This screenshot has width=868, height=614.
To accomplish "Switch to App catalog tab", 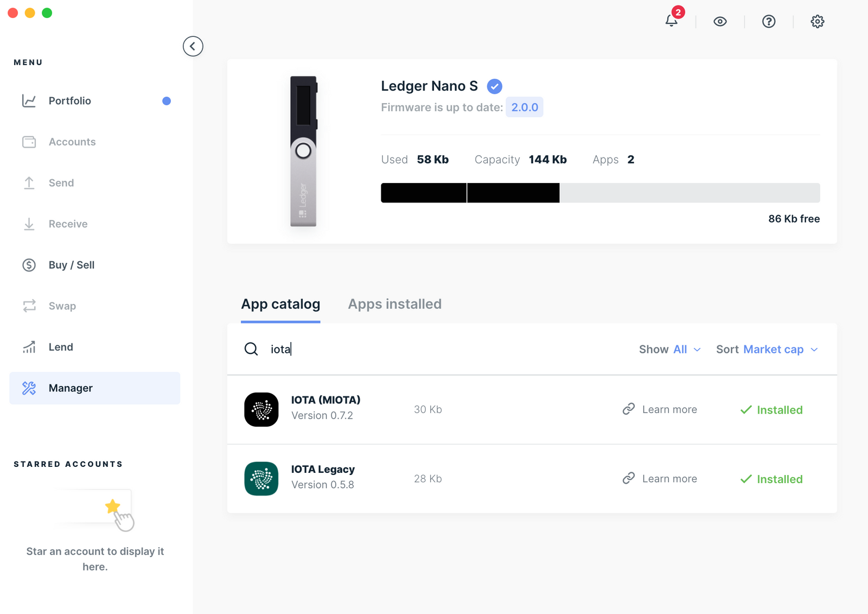I will pyautogui.click(x=280, y=304).
